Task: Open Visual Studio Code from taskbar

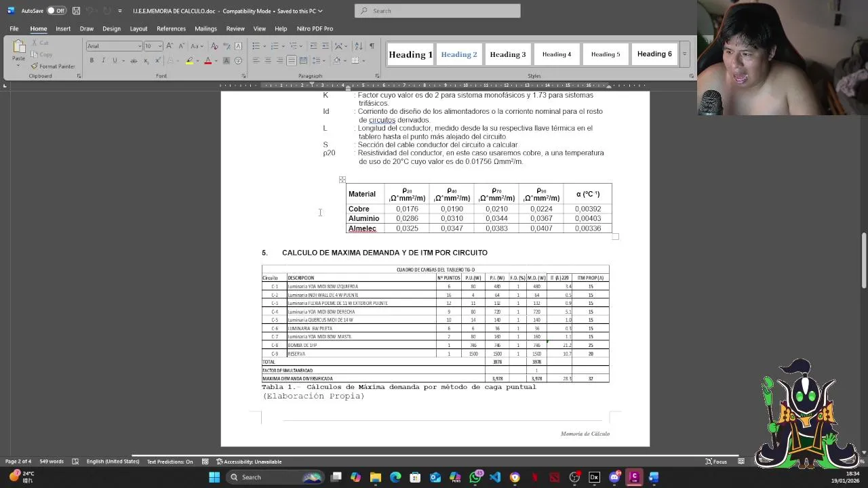Action: pos(495,477)
